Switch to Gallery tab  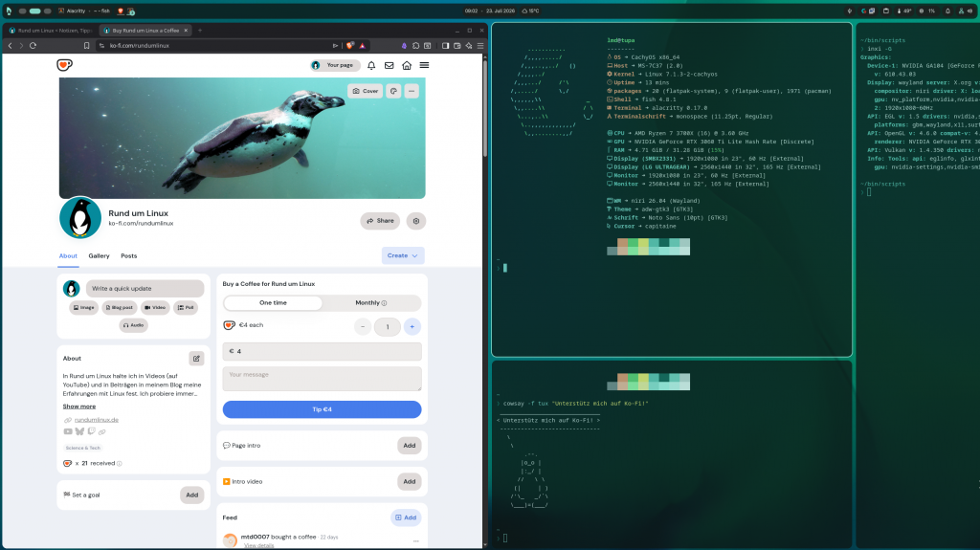point(99,255)
